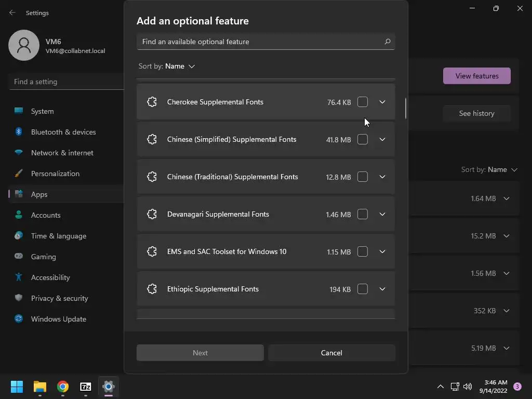The width and height of the screenshot is (532, 399).
Task: Click the Find an available optional feature field
Action: (260, 42)
